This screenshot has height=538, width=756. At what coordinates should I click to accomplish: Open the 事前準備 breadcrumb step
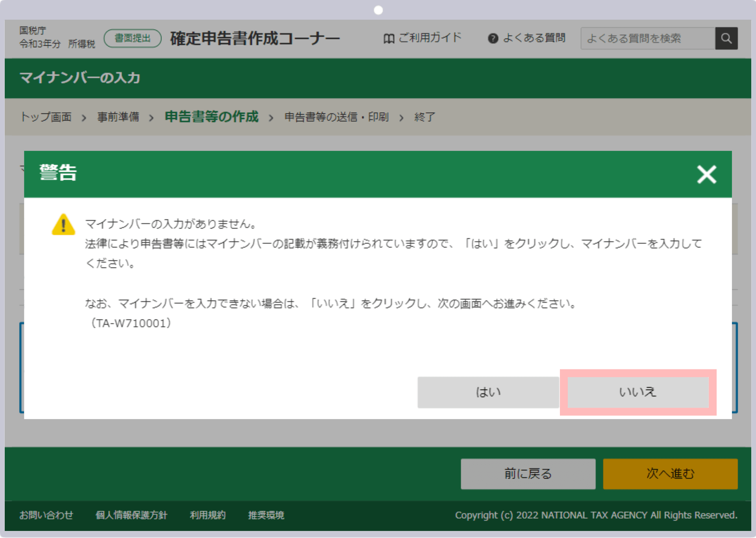click(118, 117)
